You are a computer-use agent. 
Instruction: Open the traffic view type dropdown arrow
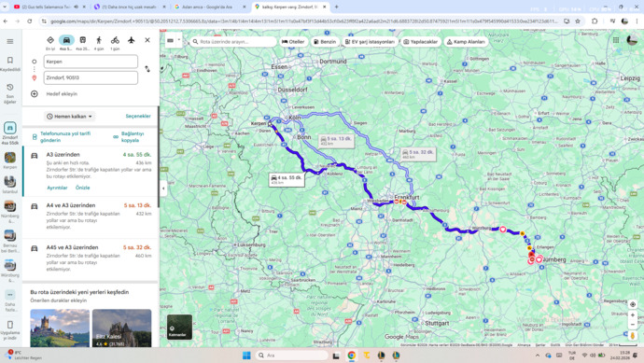(x=179, y=40)
